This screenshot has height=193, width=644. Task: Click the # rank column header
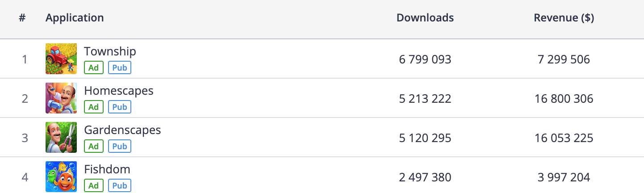(22, 18)
